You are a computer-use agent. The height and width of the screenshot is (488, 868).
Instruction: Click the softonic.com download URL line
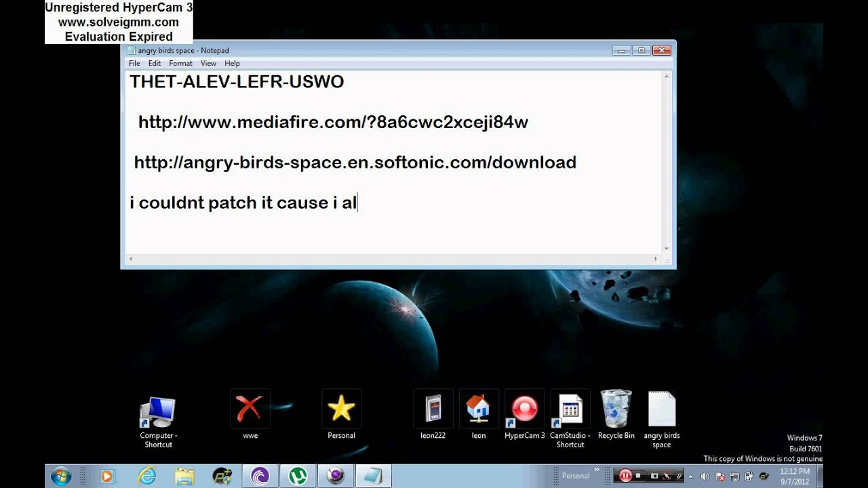click(x=355, y=163)
